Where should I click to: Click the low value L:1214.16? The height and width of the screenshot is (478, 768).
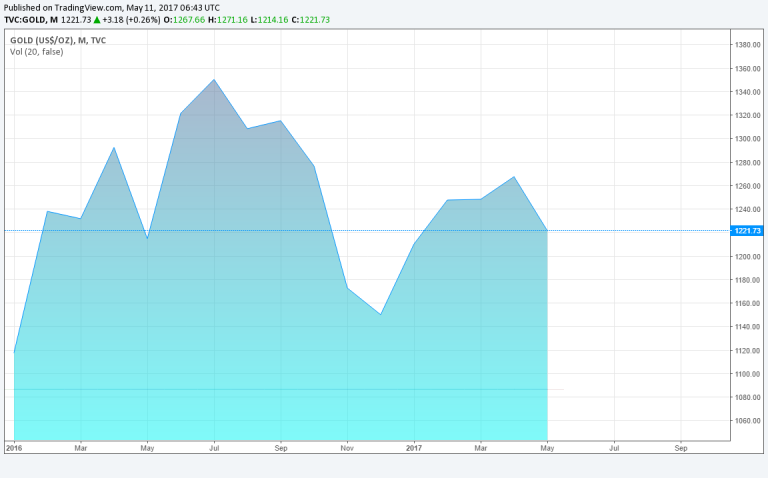[269, 20]
